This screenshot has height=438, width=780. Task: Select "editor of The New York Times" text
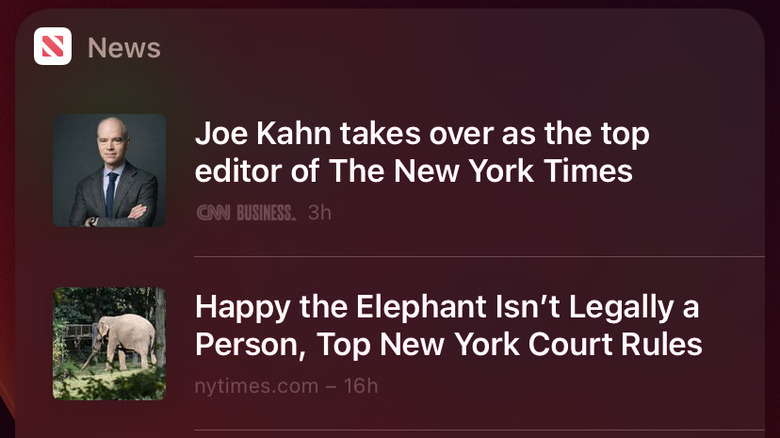413,171
